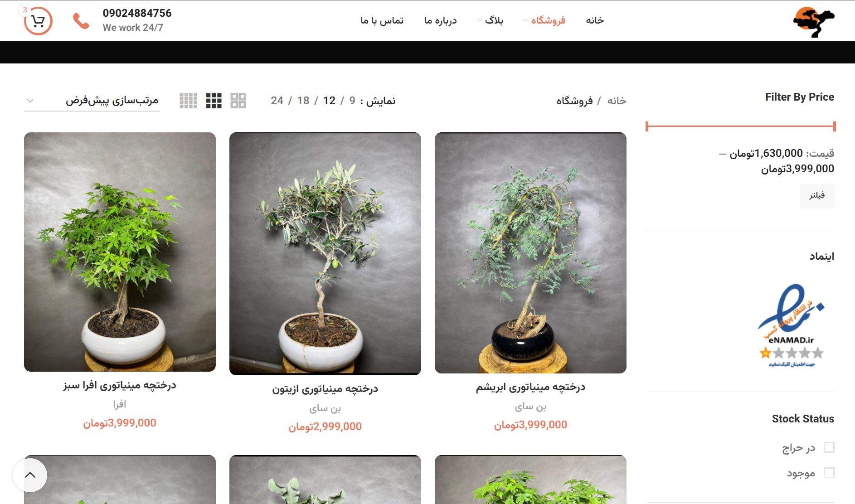Check the در حراج stock filter

pyautogui.click(x=829, y=447)
